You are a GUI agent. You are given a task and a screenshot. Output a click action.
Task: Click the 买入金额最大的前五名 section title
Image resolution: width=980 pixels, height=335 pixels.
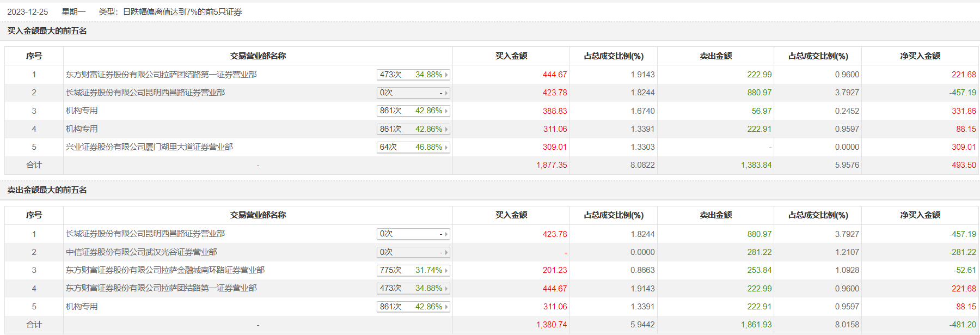click(47, 31)
